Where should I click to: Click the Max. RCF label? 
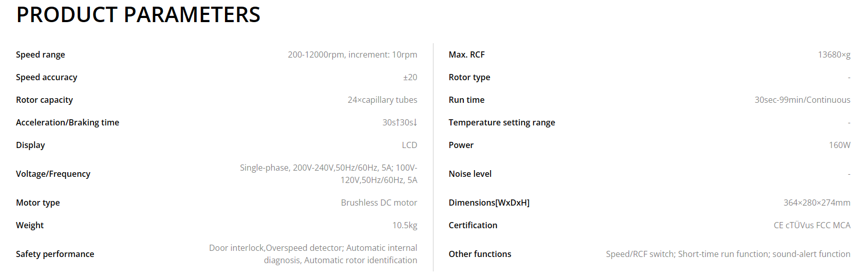click(466, 54)
